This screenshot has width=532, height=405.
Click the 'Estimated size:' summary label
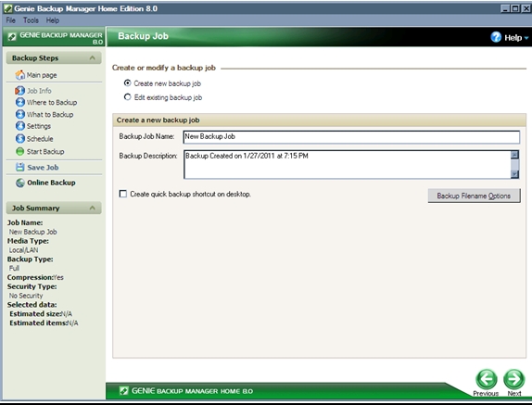click(x=34, y=314)
